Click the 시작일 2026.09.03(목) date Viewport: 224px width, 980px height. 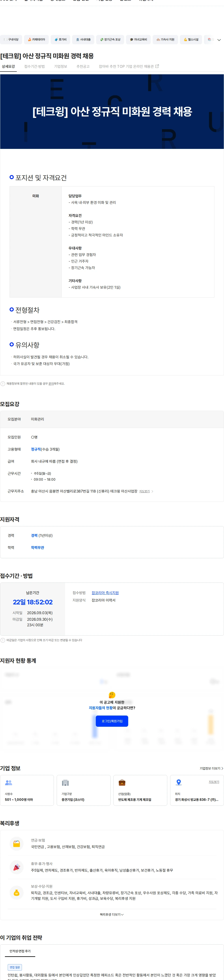click(x=40, y=613)
